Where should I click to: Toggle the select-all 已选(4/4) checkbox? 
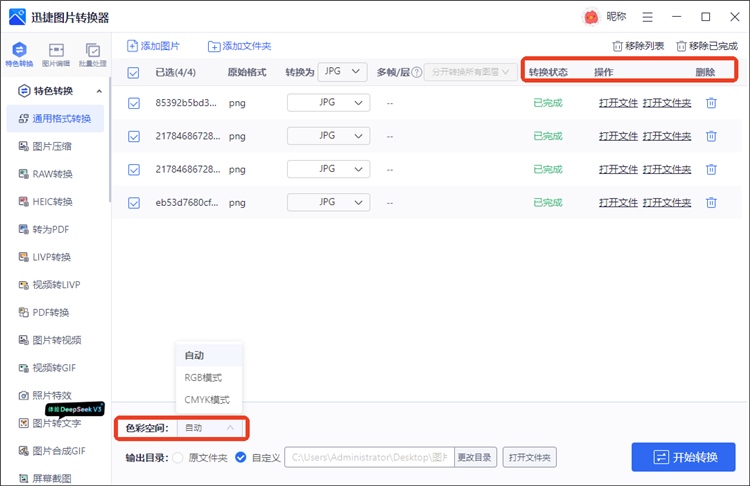[133, 72]
